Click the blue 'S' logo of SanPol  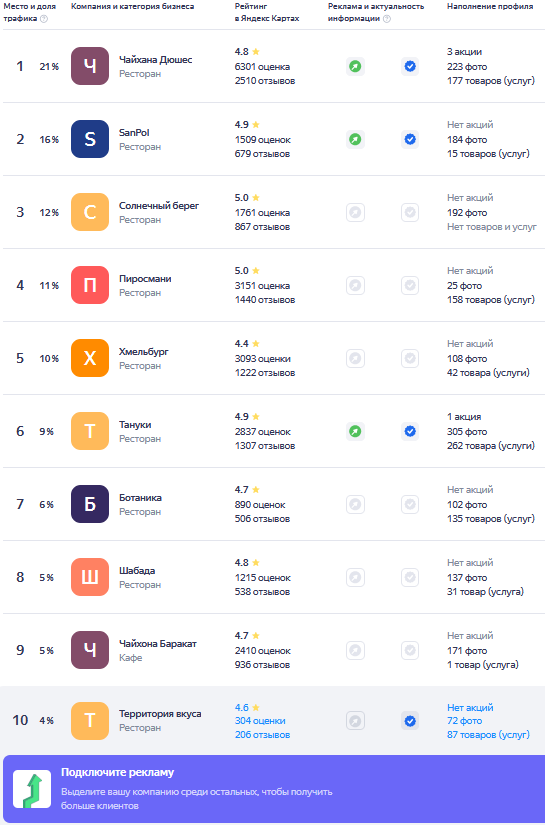(x=90, y=139)
